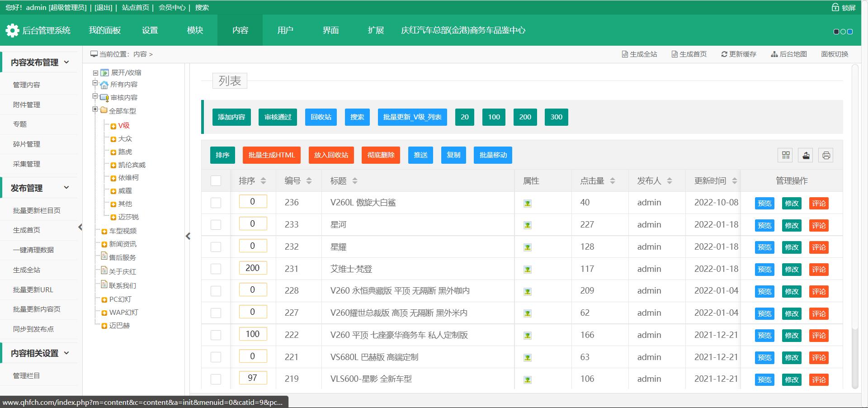The image size is (868, 408).
Task: Check the box for VS680L 巴赫版
Action: tap(216, 357)
